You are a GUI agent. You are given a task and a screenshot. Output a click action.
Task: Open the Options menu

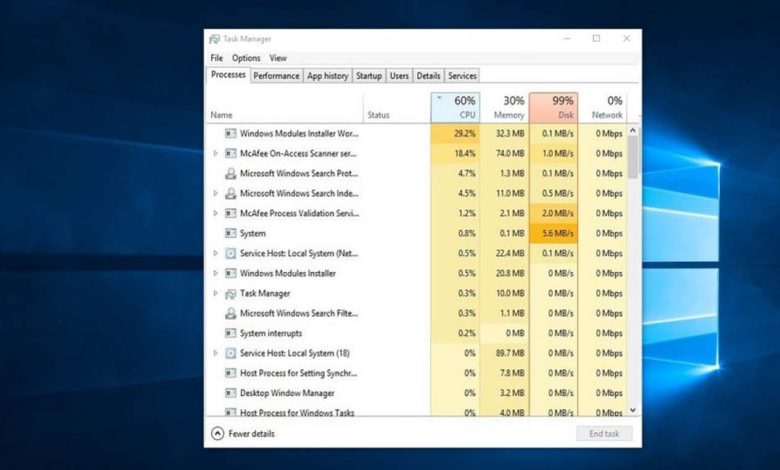click(246, 58)
